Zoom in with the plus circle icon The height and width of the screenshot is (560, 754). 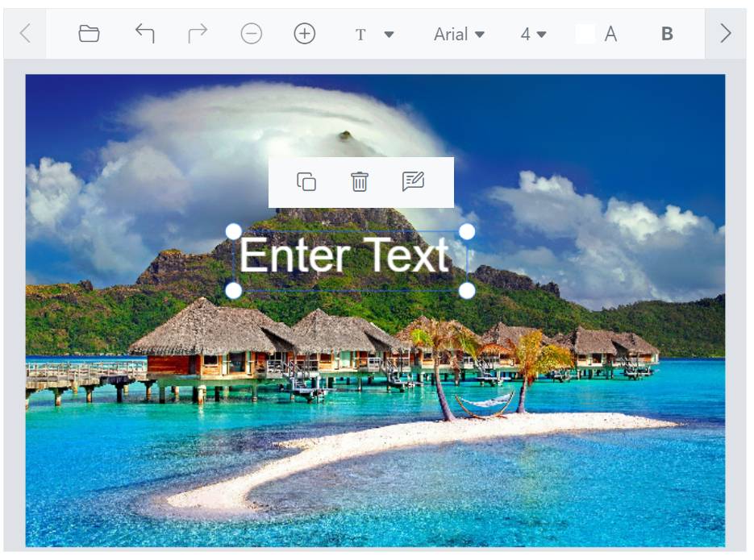(304, 34)
